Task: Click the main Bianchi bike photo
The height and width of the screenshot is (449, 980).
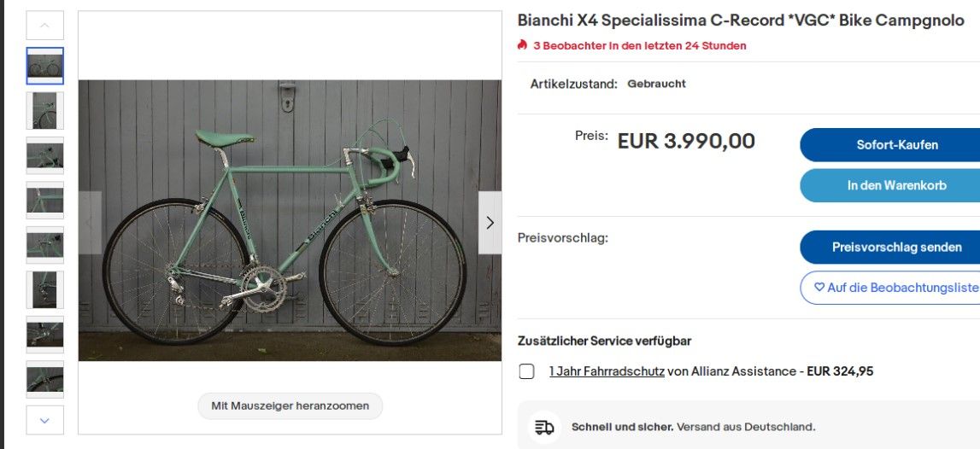Action: click(x=290, y=220)
